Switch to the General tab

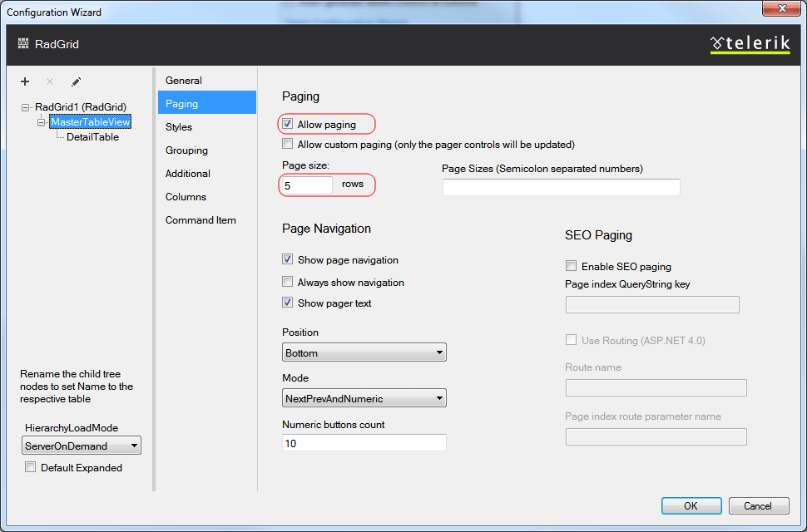point(184,81)
